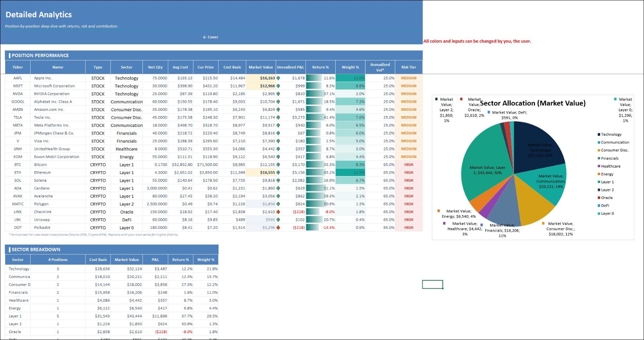Click the Sector Allocation chart title
Viewport: 644px width, 340px height.
click(533, 103)
